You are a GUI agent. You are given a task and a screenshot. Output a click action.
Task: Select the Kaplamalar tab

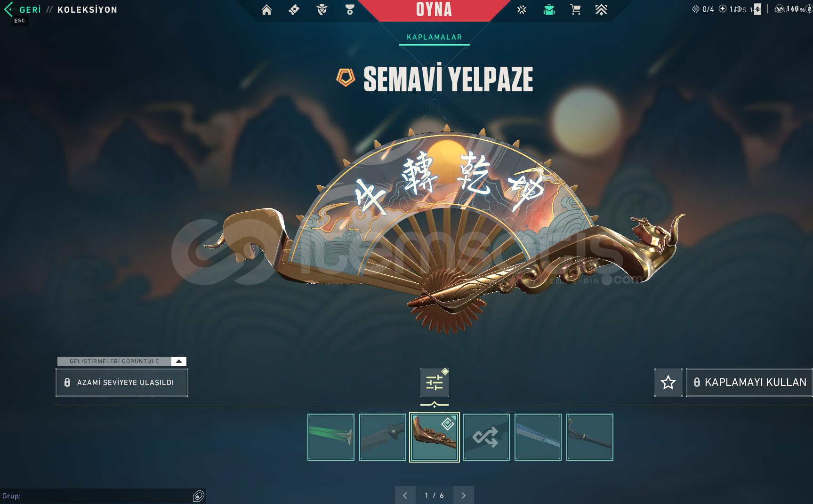(x=435, y=37)
